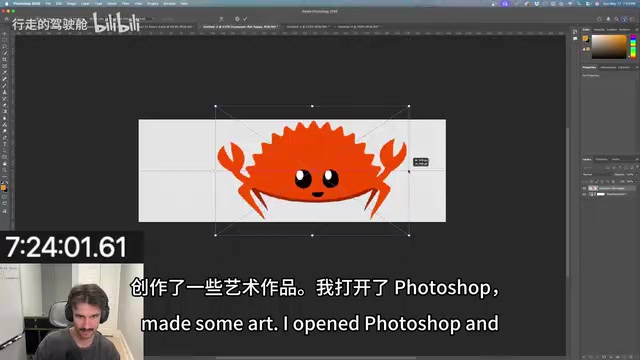
Task: Switch to the Paths tab
Action: (x=616, y=159)
